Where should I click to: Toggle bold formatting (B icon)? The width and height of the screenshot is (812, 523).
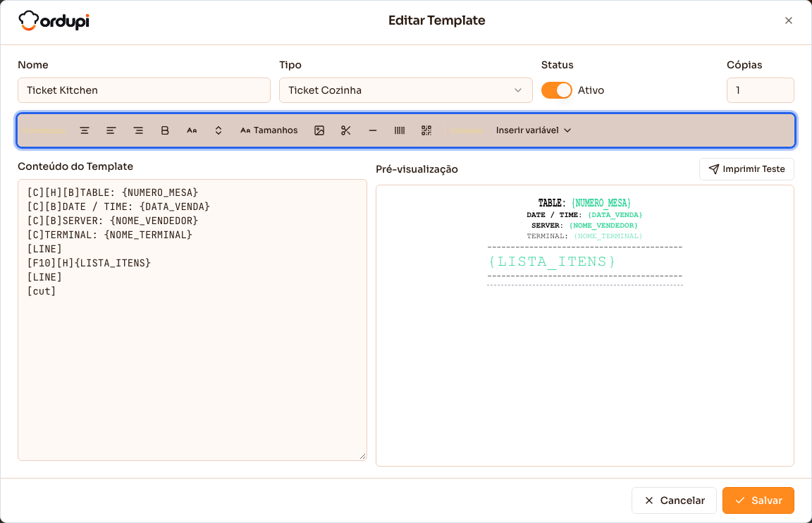pyautogui.click(x=165, y=130)
